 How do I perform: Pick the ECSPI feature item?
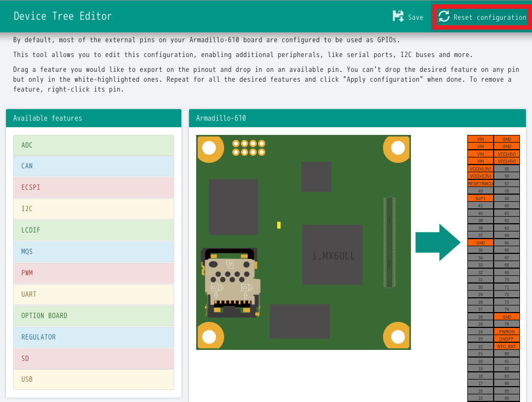pyautogui.click(x=94, y=188)
